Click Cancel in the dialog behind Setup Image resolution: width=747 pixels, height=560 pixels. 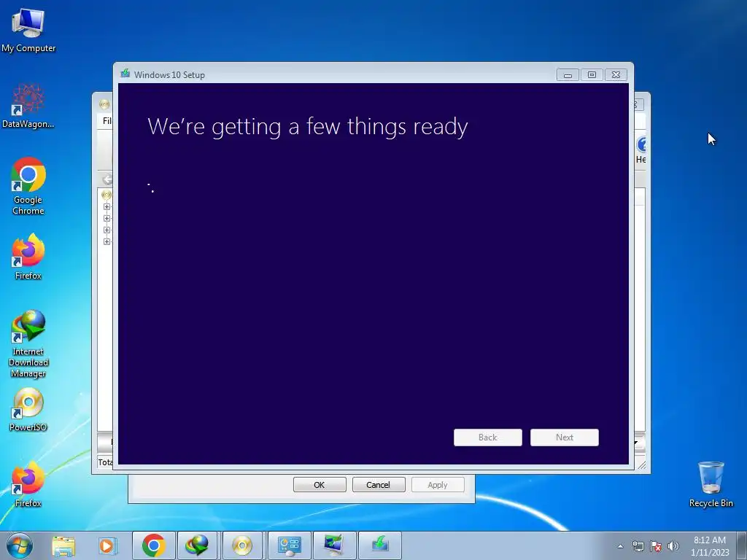point(379,485)
